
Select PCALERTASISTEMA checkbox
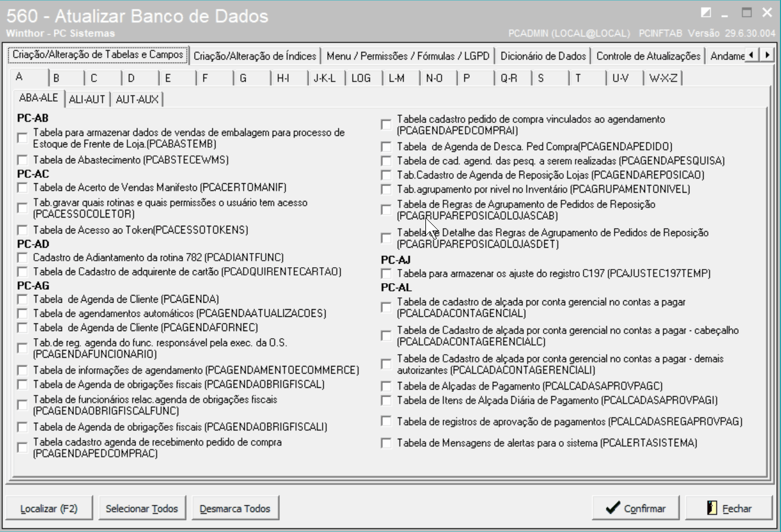(x=386, y=443)
